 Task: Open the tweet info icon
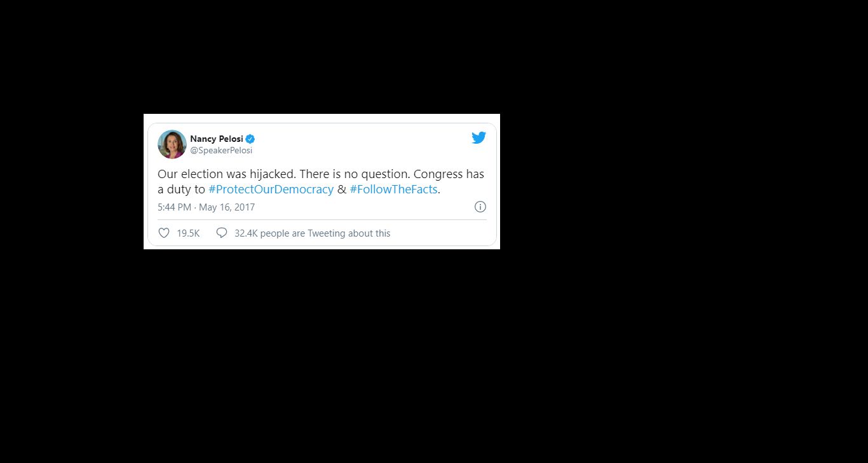point(480,207)
